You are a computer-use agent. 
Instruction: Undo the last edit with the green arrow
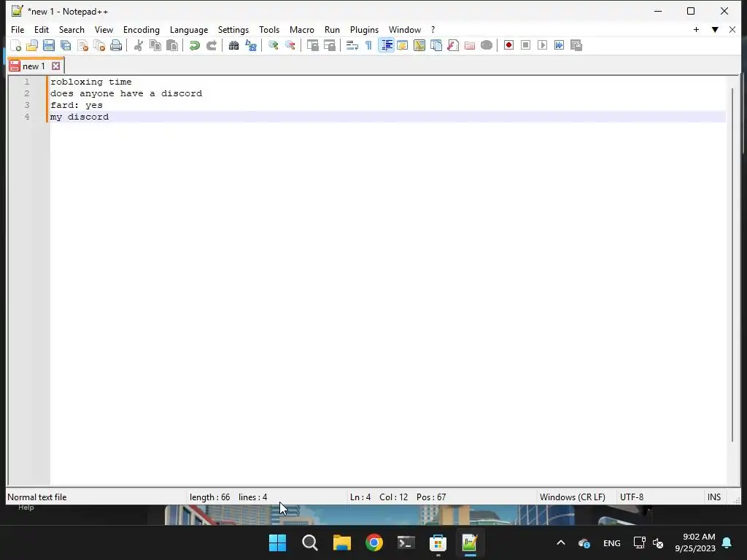tap(194, 45)
